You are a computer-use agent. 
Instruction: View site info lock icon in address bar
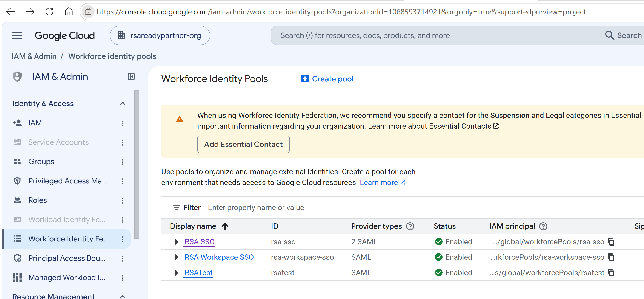88,12
